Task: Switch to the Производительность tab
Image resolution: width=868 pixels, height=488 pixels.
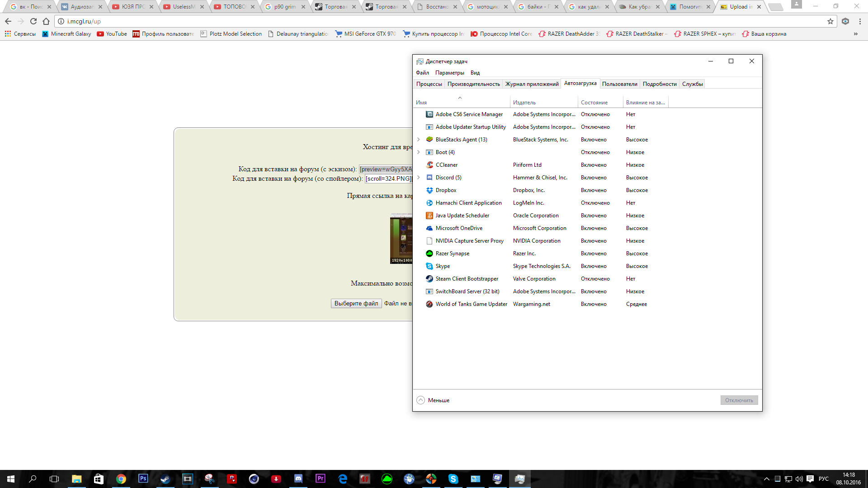Action: coord(473,84)
